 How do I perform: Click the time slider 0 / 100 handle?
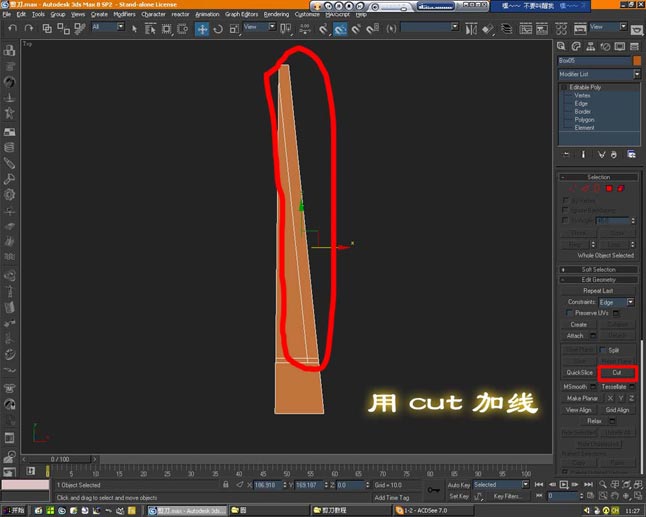(x=60, y=459)
